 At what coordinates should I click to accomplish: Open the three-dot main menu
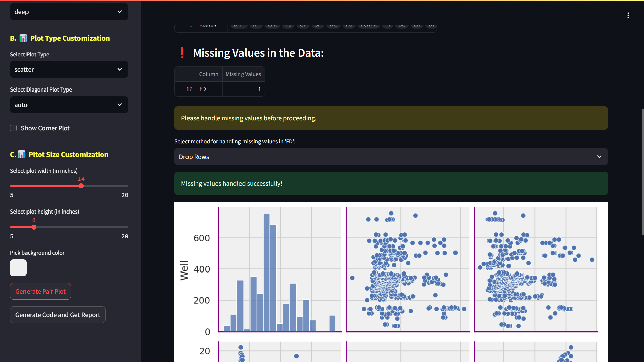tap(628, 15)
